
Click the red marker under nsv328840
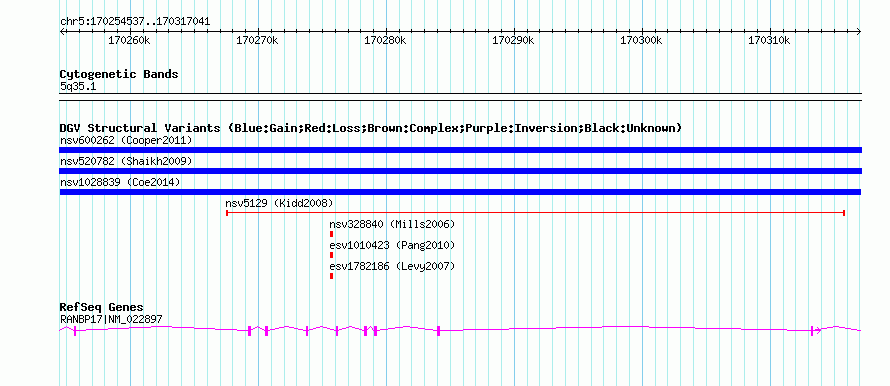331,234
